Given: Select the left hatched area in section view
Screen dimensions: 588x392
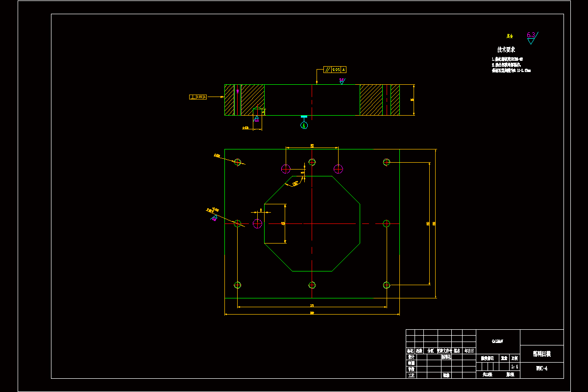Looking at the screenshot, I should 253,97.
